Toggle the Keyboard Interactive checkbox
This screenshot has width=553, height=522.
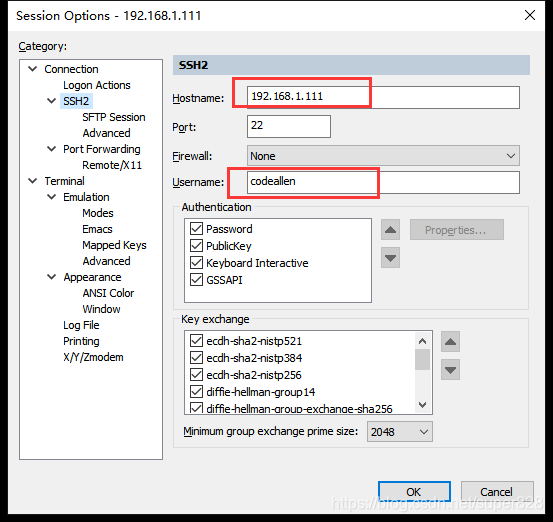[x=196, y=262]
